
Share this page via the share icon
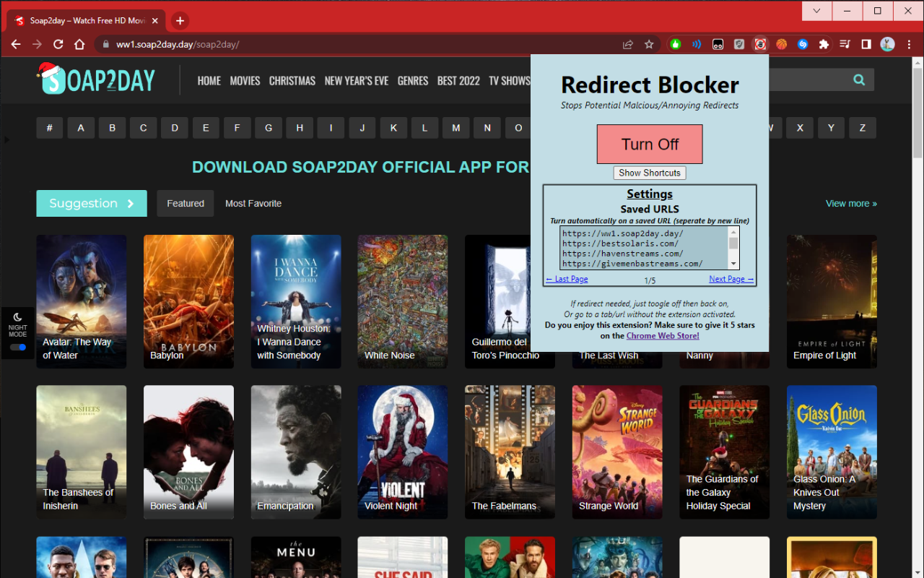628,44
